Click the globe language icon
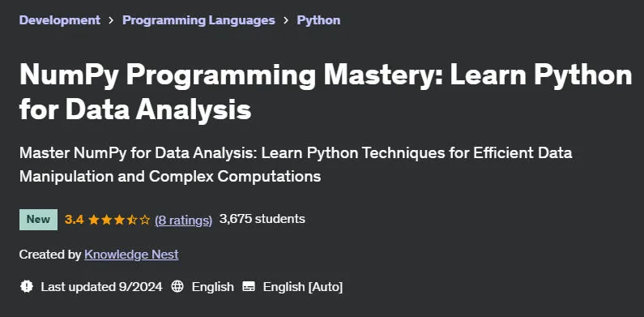Screen dimensions: 644x317 (177, 286)
